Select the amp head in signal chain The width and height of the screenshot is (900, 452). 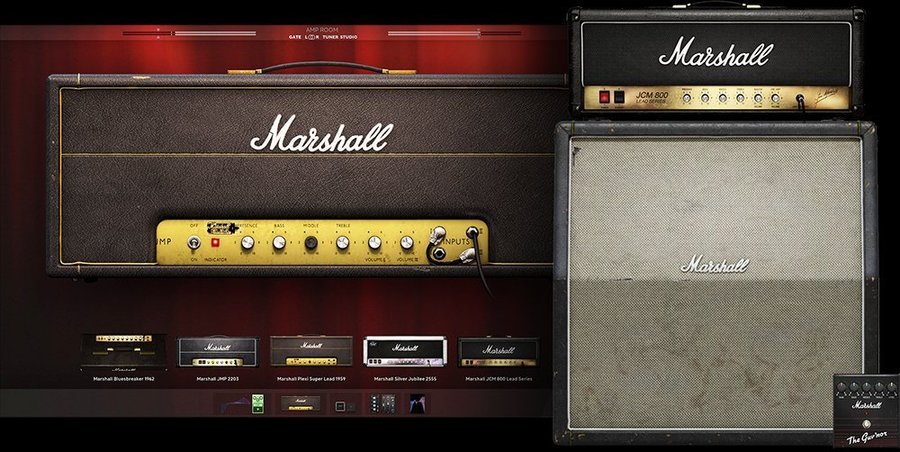(x=300, y=404)
